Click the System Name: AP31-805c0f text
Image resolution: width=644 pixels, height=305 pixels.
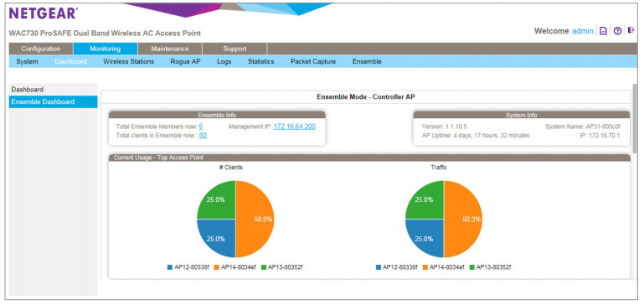[582, 127]
